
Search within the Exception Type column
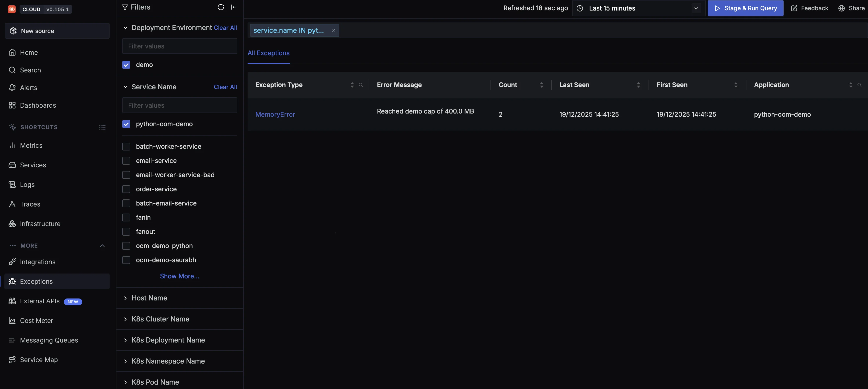coord(361,85)
